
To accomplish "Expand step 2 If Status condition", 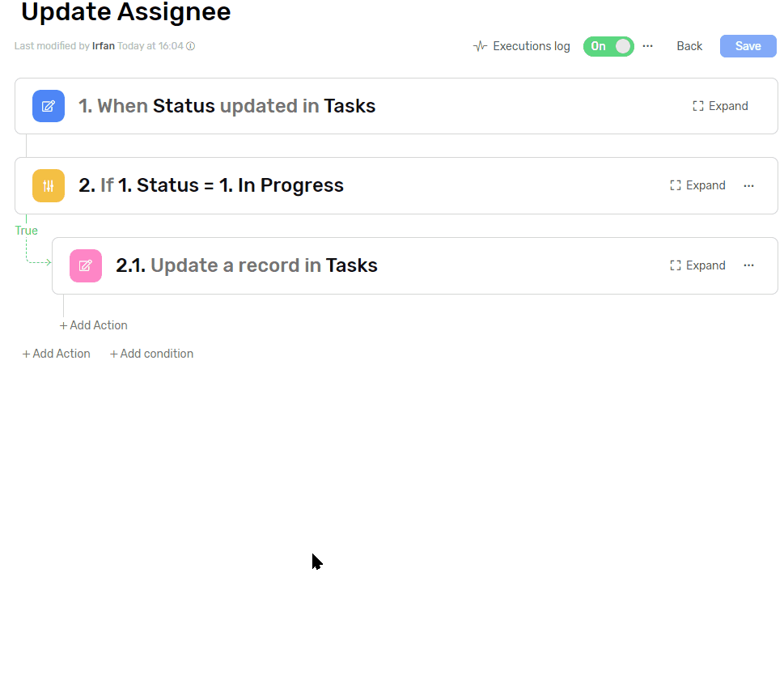I will [697, 186].
